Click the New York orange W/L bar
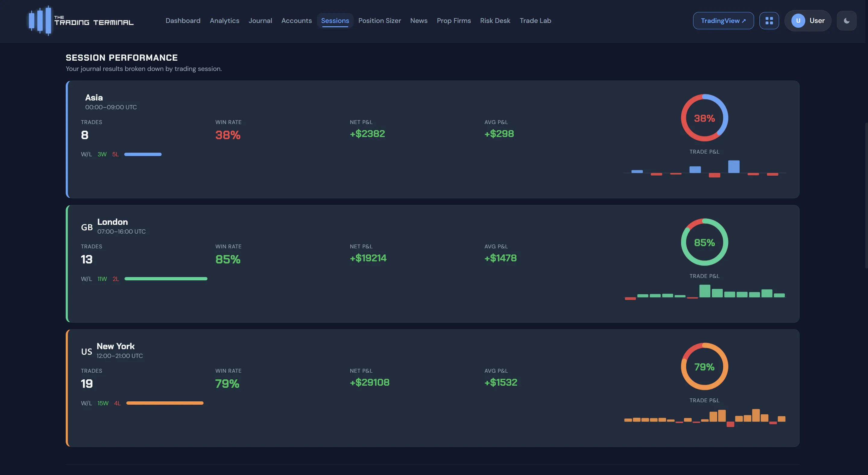Image resolution: width=868 pixels, height=475 pixels. pyautogui.click(x=165, y=403)
